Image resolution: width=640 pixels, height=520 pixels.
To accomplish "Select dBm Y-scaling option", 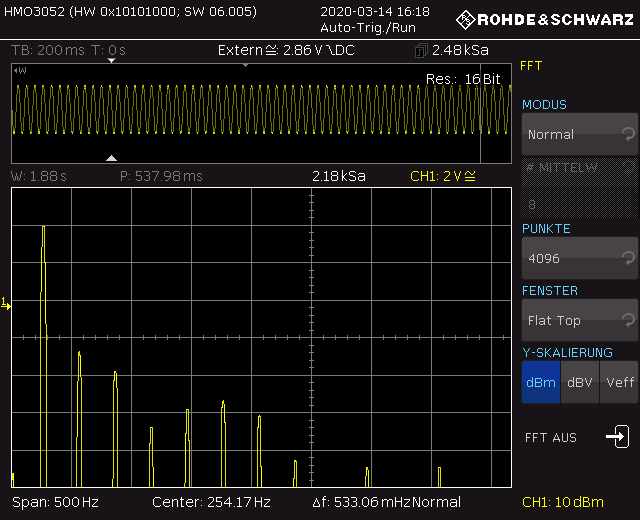I will (x=540, y=382).
